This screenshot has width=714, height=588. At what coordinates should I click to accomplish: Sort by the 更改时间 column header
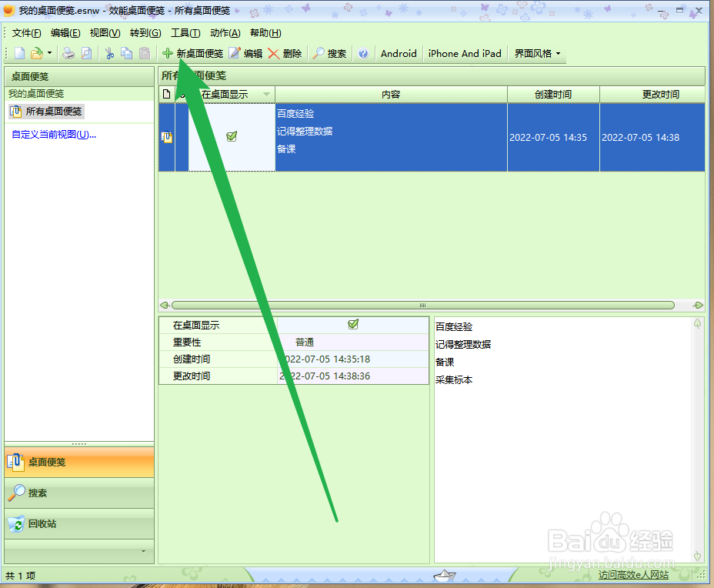(x=652, y=95)
